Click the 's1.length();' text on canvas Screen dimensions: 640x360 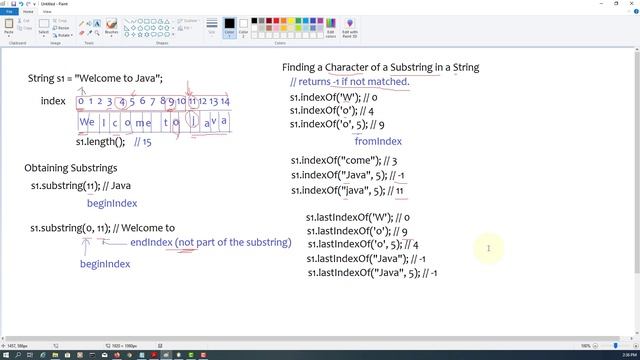(x=100, y=142)
